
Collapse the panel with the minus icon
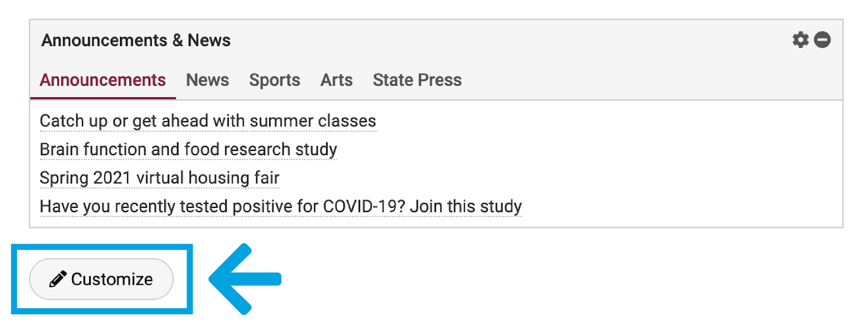(822, 40)
